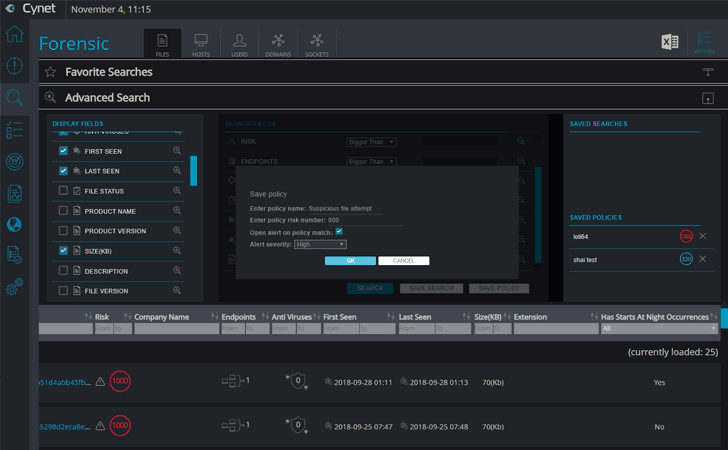The height and width of the screenshot is (450, 728).
Task: Click the star icon beside Favorite Searches
Action: [50, 72]
